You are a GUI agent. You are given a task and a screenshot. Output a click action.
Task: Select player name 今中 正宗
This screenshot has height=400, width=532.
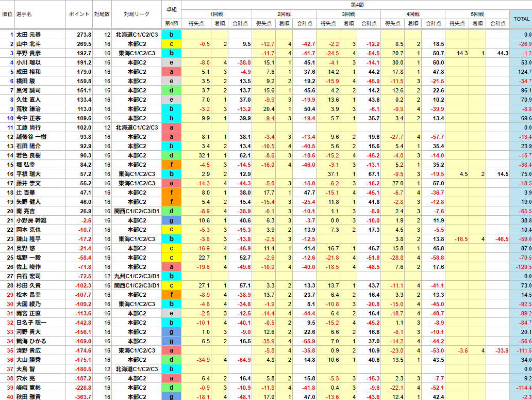point(28,118)
